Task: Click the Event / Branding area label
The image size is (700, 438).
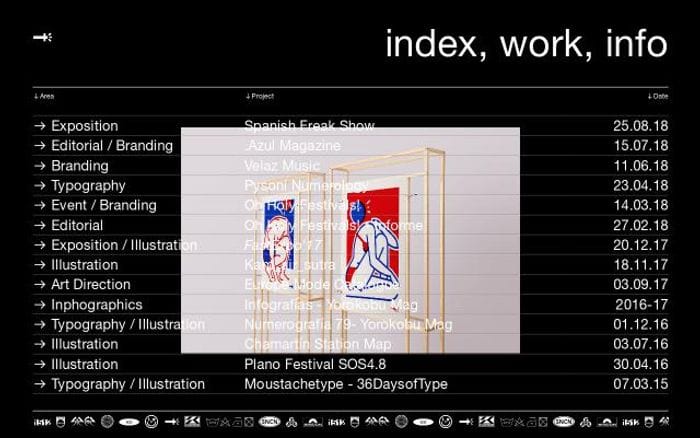Action: tap(104, 205)
